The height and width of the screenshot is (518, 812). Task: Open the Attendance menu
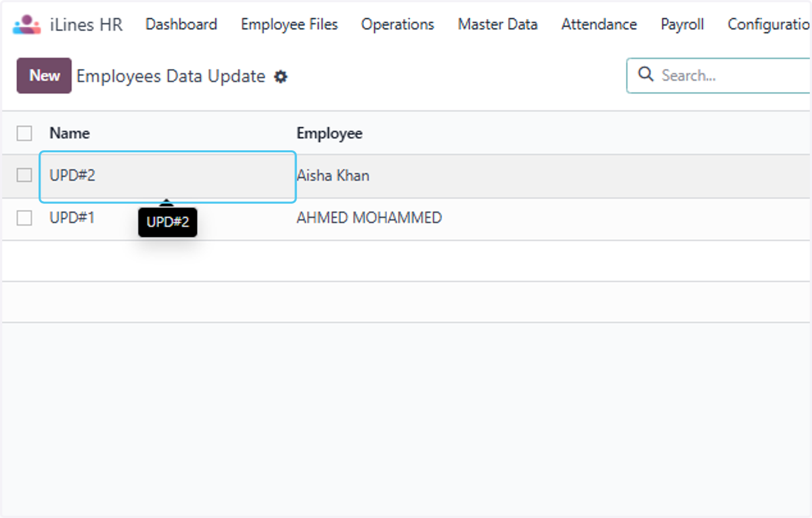[599, 24]
